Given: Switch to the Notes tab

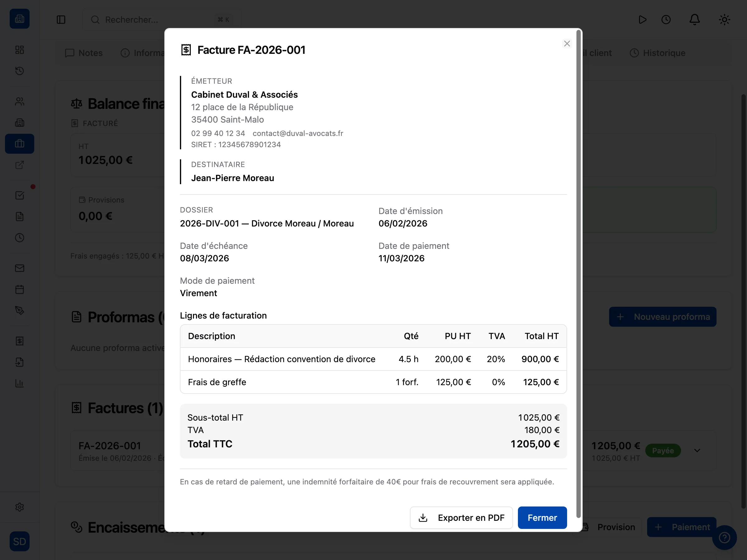Looking at the screenshot, I should point(84,53).
